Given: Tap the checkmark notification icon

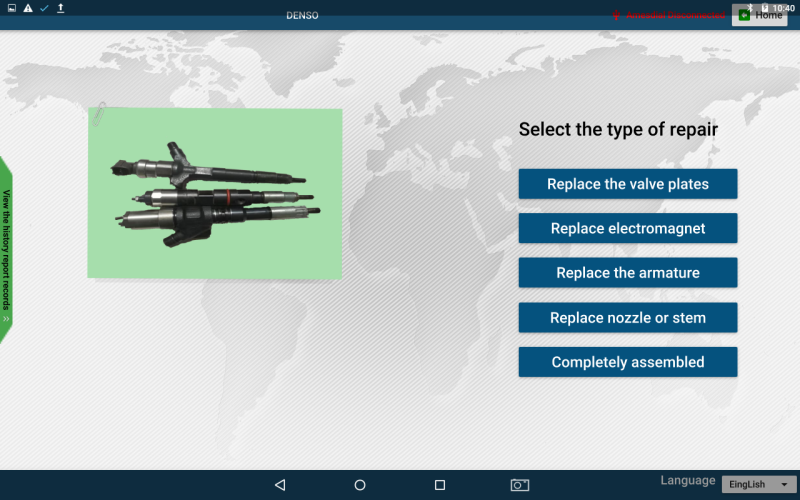Looking at the screenshot, I should (44, 8).
